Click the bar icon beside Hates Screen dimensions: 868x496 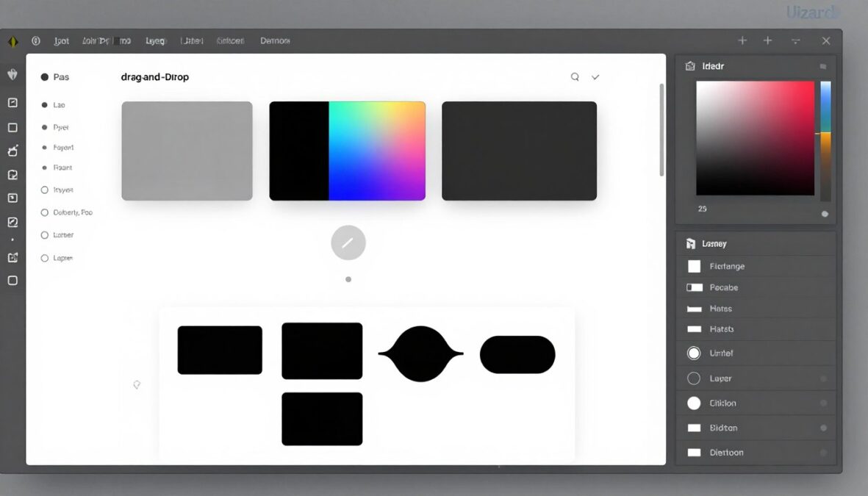pyautogui.click(x=694, y=309)
